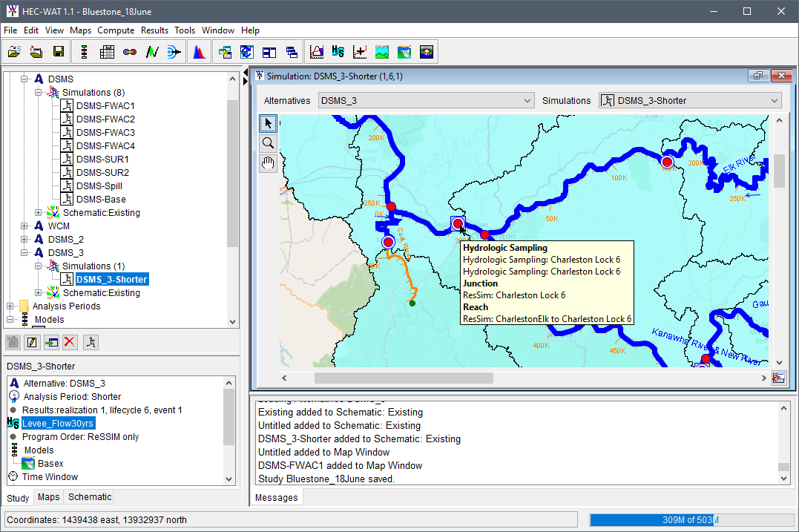Select the Hydrologic Sampling (HS) toolbar icon
Image resolution: width=799 pixels, height=532 pixels.
click(338, 51)
